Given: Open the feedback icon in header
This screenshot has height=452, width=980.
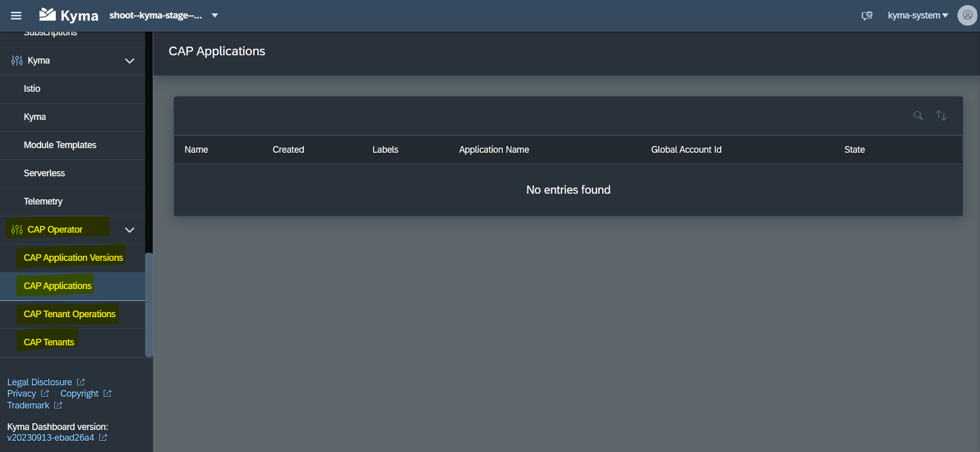Looking at the screenshot, I should pyautogui.click(x=867, y=16).
